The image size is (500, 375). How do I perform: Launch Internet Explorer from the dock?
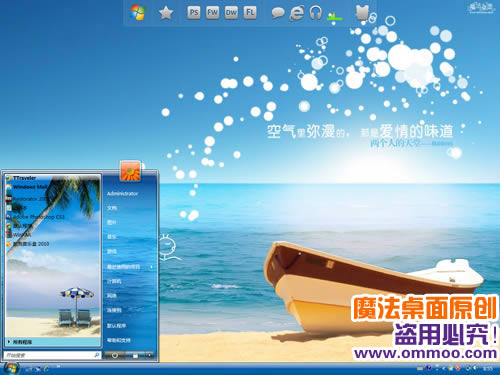tap(296, 13)
